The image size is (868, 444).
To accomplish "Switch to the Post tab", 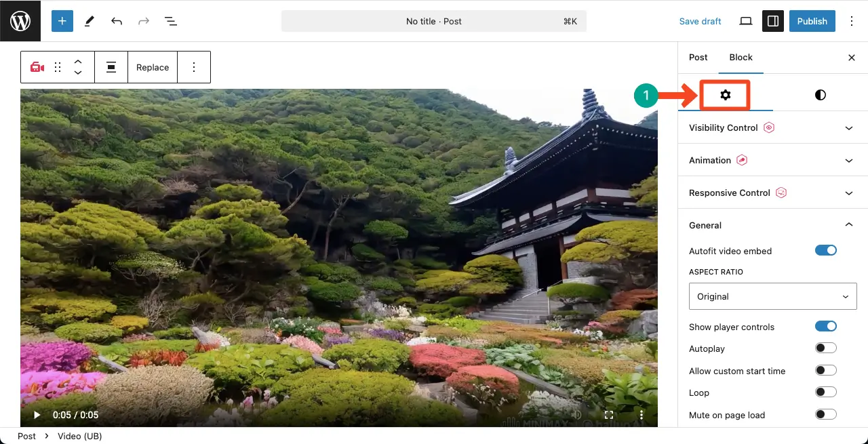I will 698,58.
